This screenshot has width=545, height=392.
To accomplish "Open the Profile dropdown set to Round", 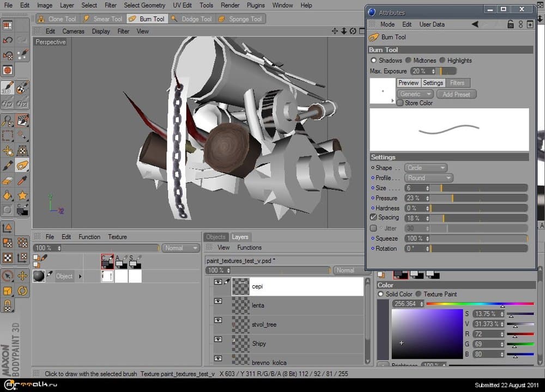I will (x=429, y=178).
